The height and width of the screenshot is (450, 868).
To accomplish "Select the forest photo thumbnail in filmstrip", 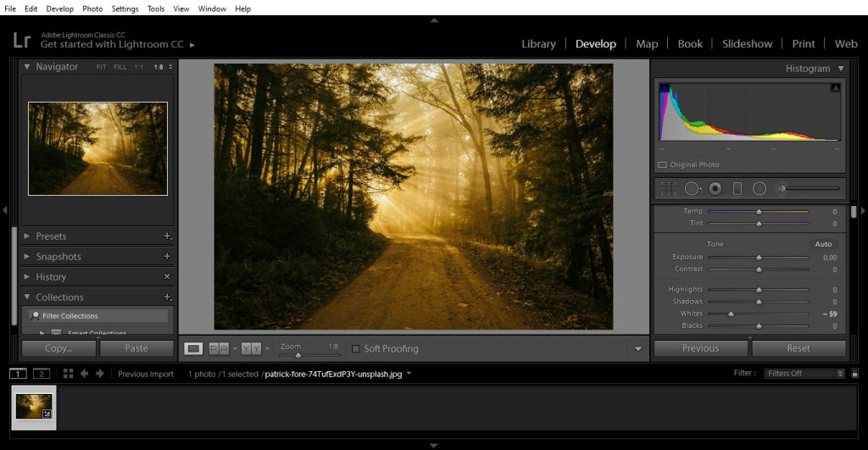I will (34, 407).
